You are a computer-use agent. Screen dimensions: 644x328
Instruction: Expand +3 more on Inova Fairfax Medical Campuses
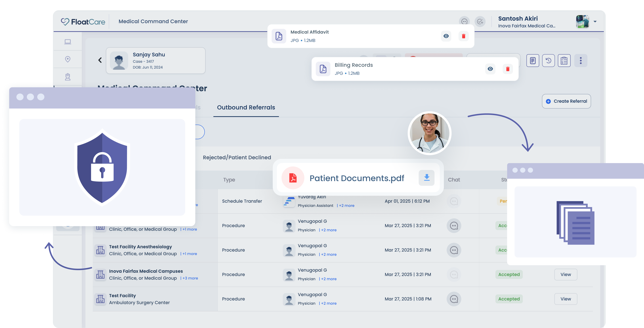pyautogui.click(x=190, y=278)
